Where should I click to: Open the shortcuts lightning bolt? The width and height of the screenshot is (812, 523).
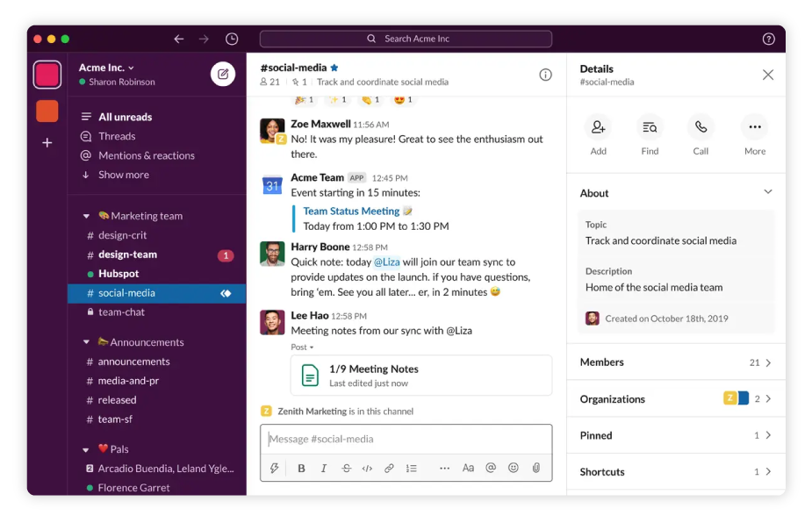point(275,468)
